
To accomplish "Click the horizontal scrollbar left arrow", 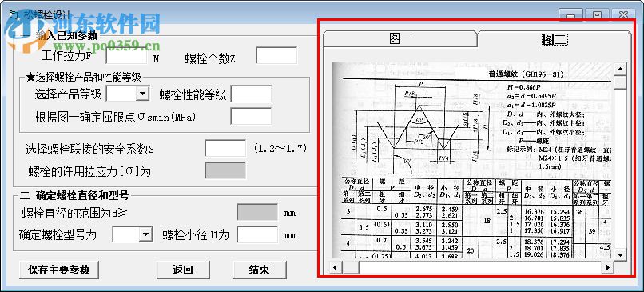I will [336, 268].
